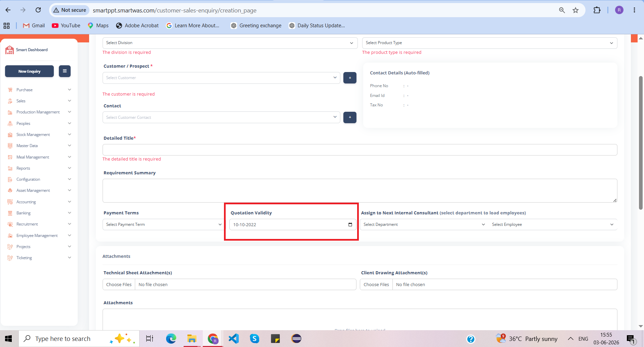
Task: Click the Recruitment icon in sidebar
Action: pyautogui.click(x=10, y=224)
